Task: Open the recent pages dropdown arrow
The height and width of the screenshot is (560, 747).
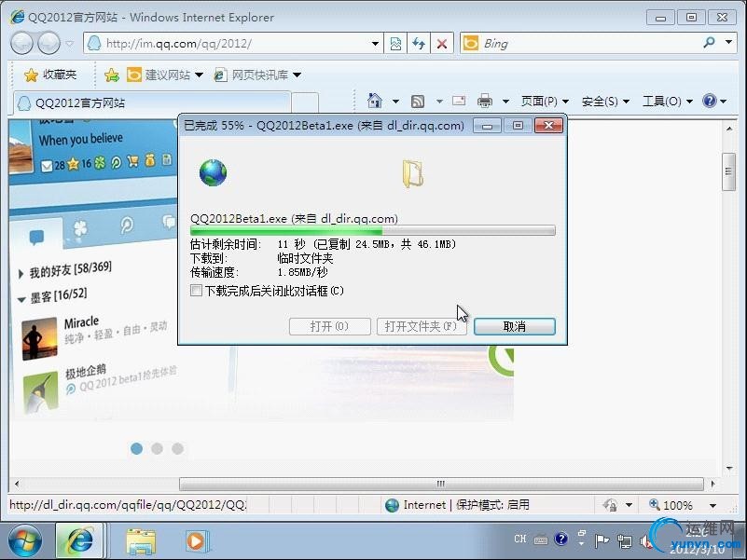Action: click(70, 44)
